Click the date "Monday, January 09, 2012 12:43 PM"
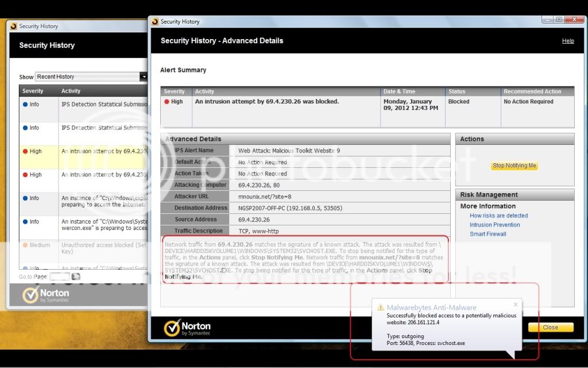Image resolution: width=588 pixels, height=368 pixels. 411,105
